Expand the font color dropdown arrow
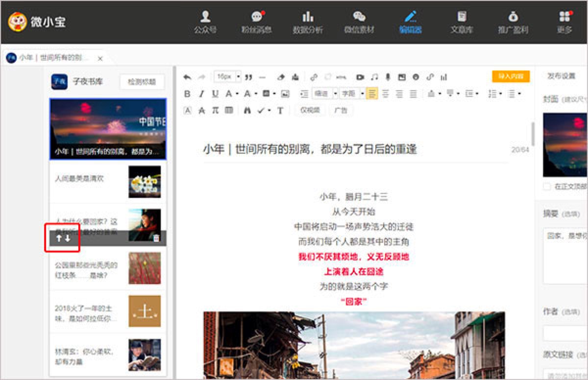 [237, 94]
